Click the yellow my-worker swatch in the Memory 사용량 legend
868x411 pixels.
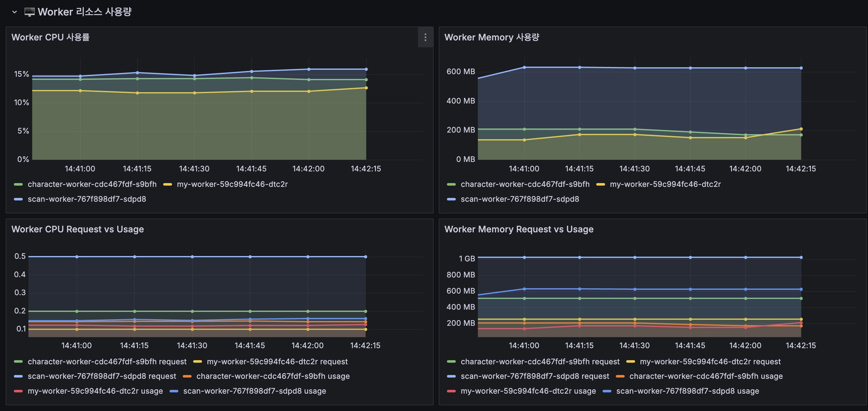pyautogui.click(x=600, y=185)
